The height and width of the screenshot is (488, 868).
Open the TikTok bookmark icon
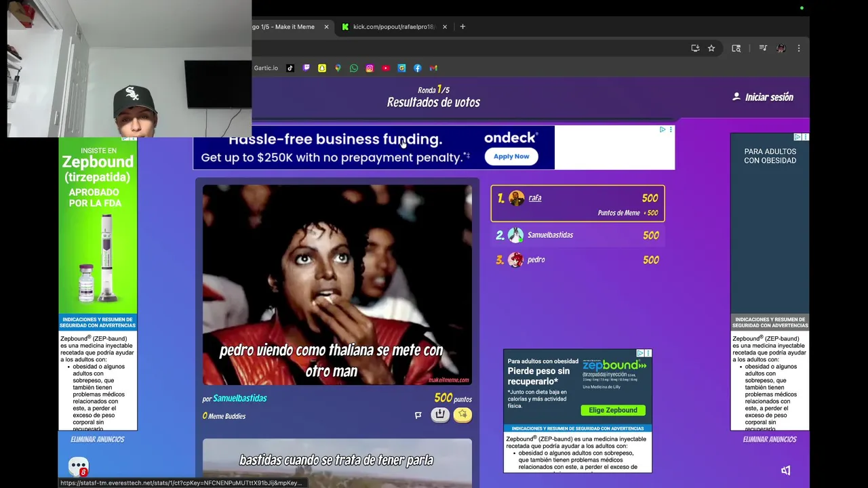pyautogui.click(x=290, y=68)
